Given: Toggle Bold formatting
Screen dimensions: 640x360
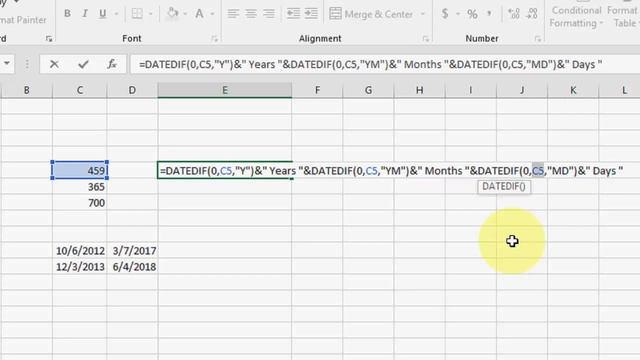Looking at the screenshot, I should 67,14.
